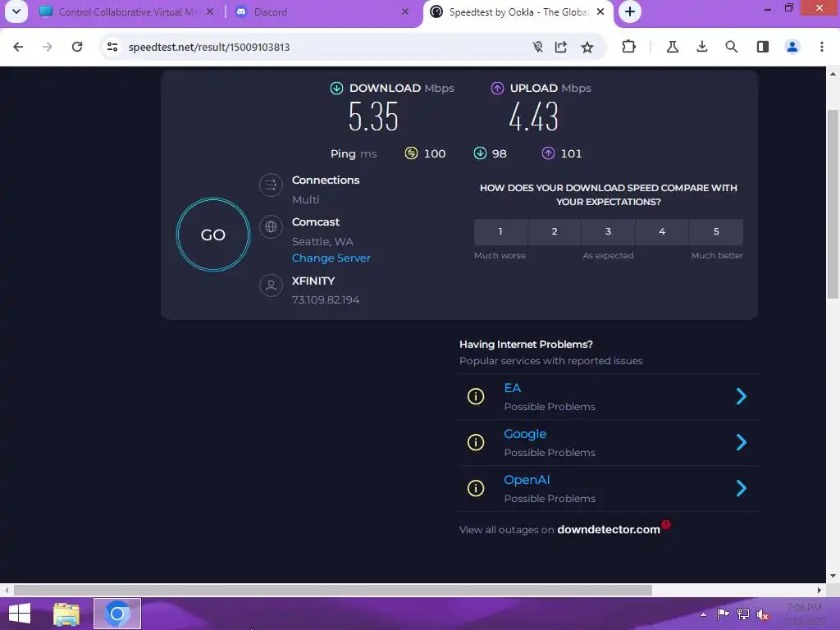840x630 pixels.
Task: Open the OpenAI outage link
Action: pyautogui.click(x=527, y=480)
